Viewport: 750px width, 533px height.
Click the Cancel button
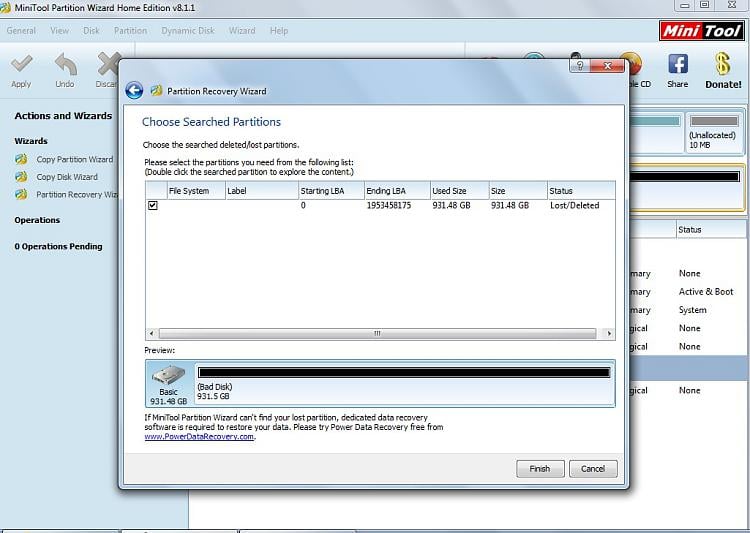pyautogui.click(x=593, y=469)
